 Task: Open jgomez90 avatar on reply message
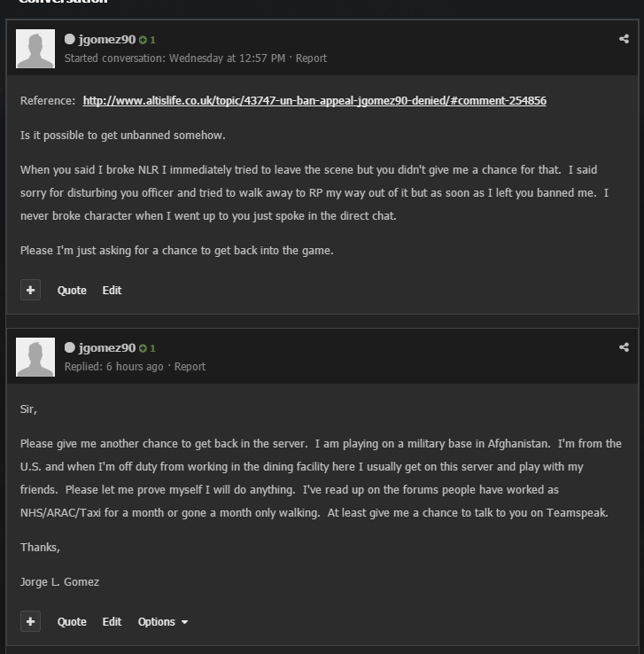point(35,357)
